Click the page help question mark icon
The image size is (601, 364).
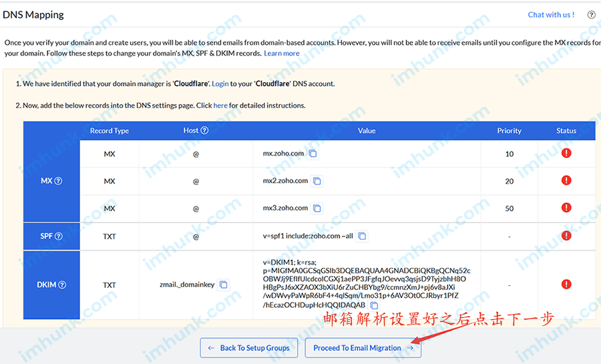(x=591, y=15)
